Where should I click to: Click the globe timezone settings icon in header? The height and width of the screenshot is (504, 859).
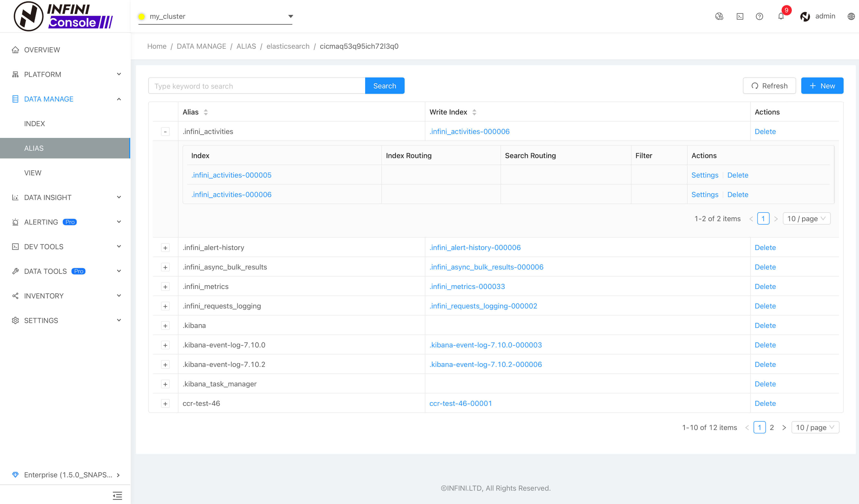719,16
